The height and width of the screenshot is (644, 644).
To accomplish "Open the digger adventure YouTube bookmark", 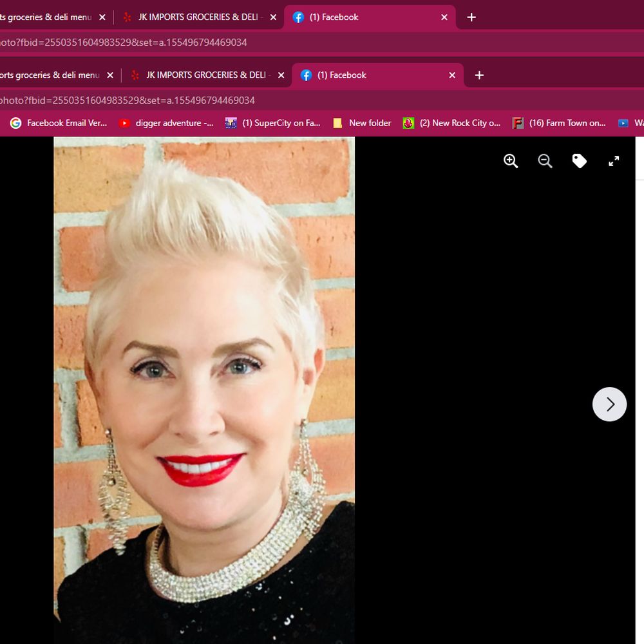I will pos(166,123).
